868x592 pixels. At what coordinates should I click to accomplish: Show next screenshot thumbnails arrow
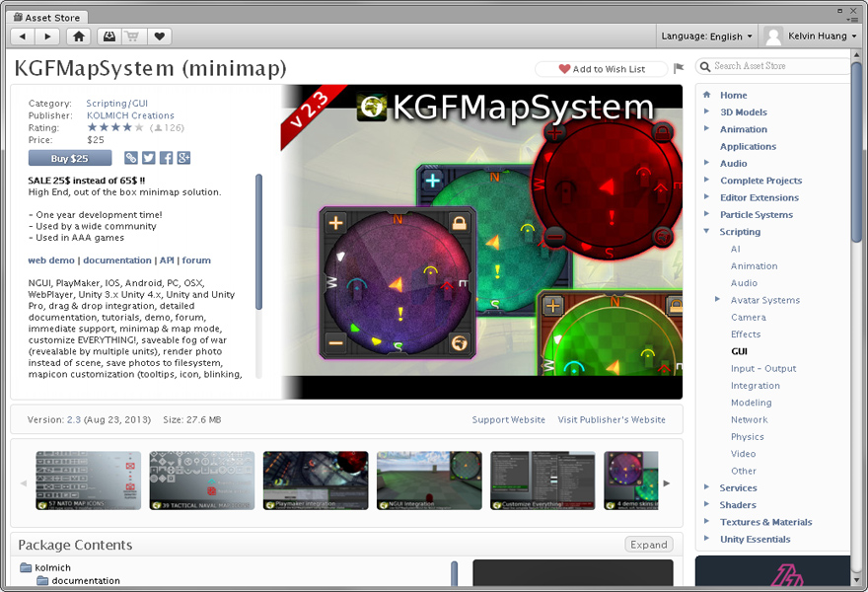(667, 482)
